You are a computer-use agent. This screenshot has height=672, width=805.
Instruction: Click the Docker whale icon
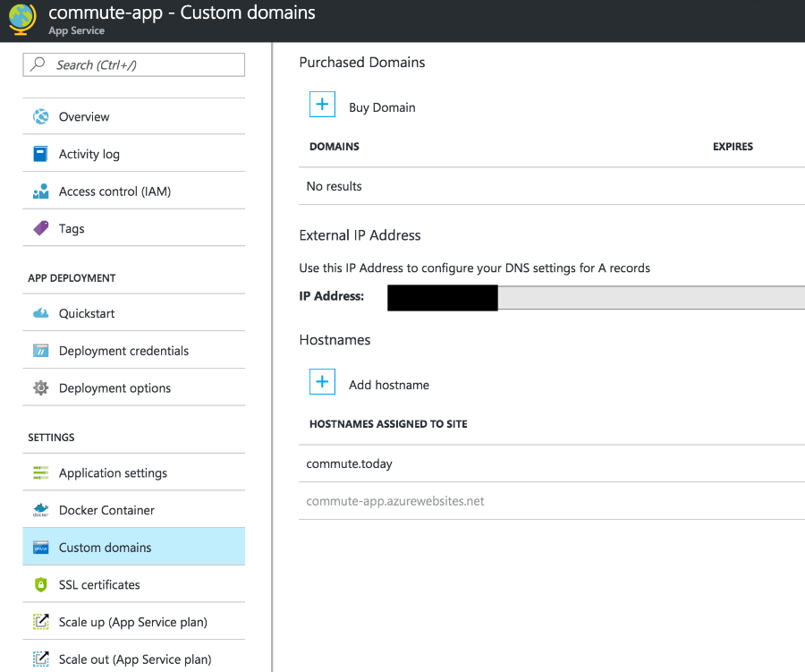click(40, 510)
